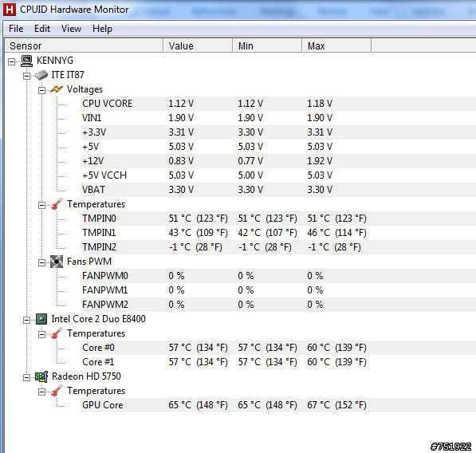Select the KENNYG tree item

tap(55, 61)
